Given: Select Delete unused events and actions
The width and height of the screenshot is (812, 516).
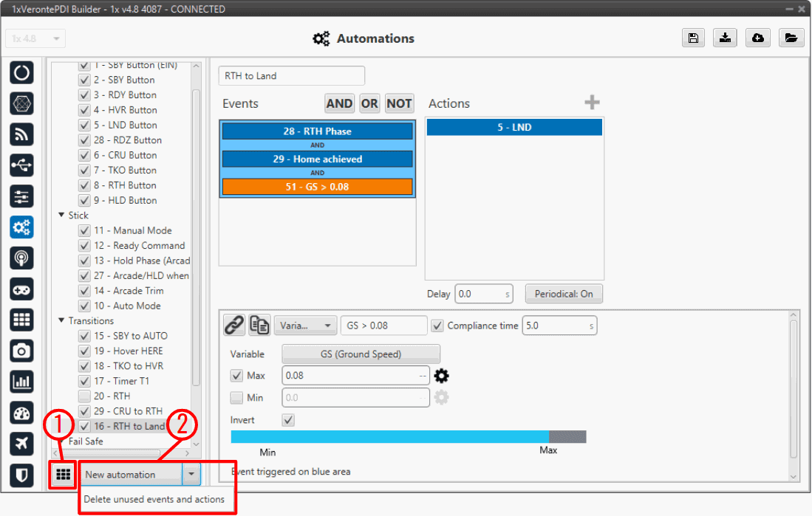Looking at the screenshot, I should (x=154, y=499).
